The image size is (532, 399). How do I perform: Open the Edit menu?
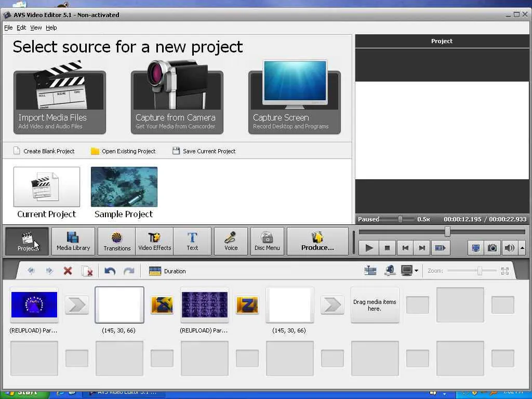(x=21, y=28)
